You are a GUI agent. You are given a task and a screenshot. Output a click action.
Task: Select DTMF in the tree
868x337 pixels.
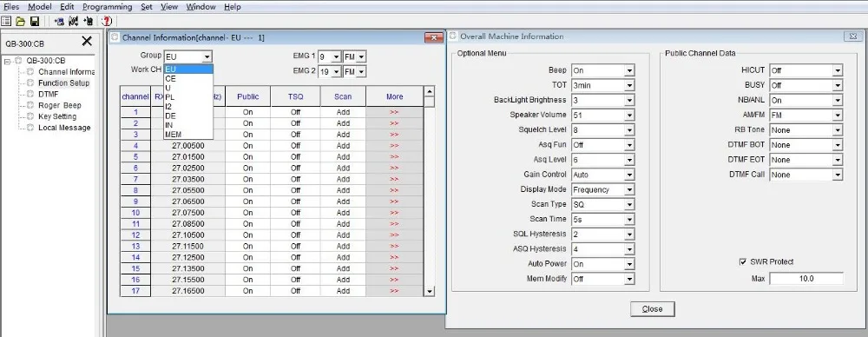tap(48, 94)
